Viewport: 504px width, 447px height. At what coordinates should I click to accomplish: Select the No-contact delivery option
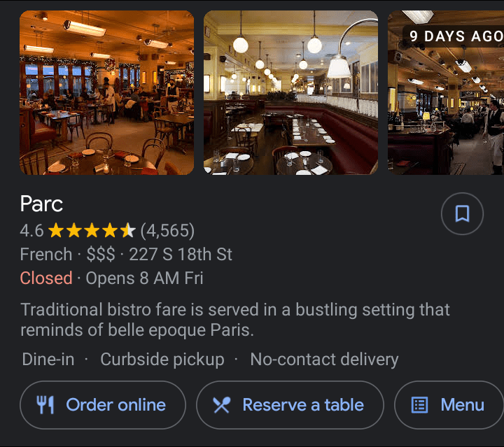(324, 359)
